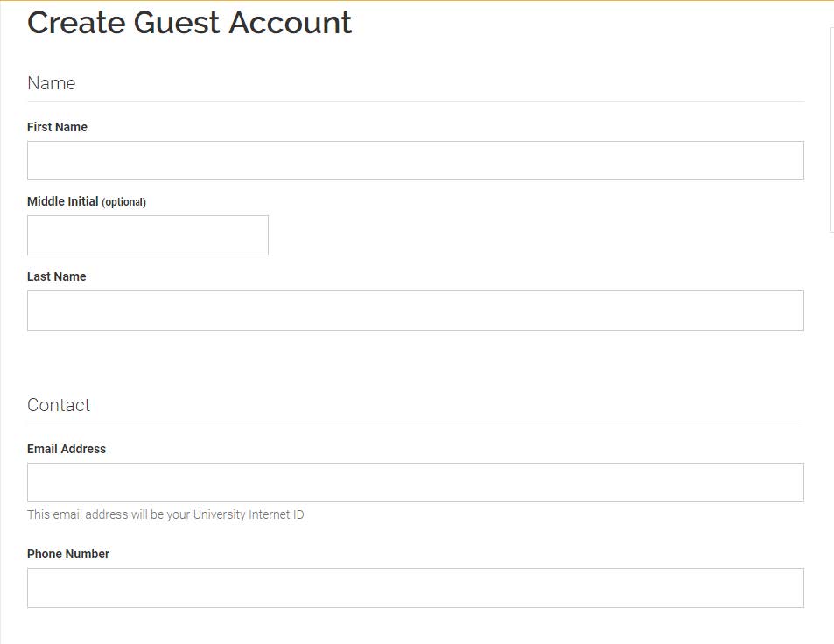Click the 'Create Guest Account' page heading
This screenshot has height=644, width=834.
pos(189,23)
